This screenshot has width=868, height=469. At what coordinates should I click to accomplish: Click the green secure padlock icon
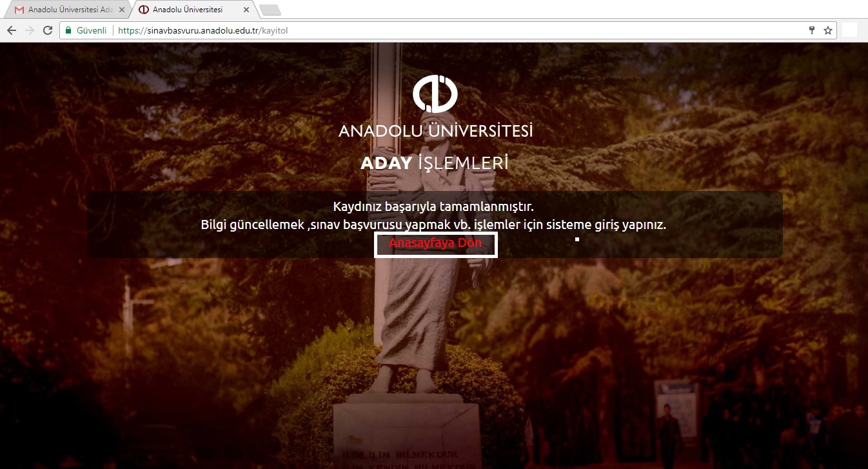[x=68, y=30]
